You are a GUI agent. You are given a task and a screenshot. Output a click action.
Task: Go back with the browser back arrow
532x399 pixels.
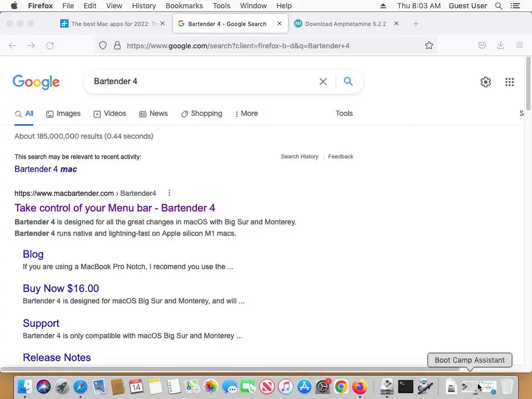12,46
